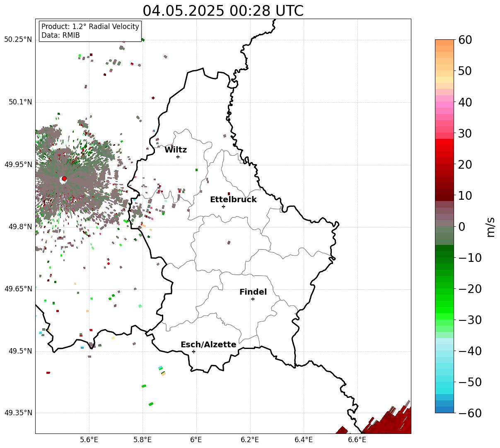Click the Esch/Alzette city label
This screenshot has height=448, width=500.
[x=208, y=345]
